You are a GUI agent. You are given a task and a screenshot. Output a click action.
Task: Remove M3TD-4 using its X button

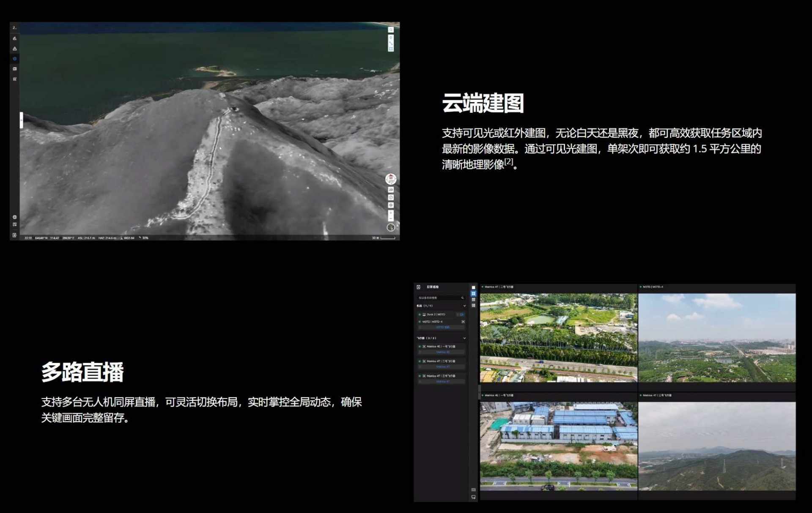coord(464,322)
